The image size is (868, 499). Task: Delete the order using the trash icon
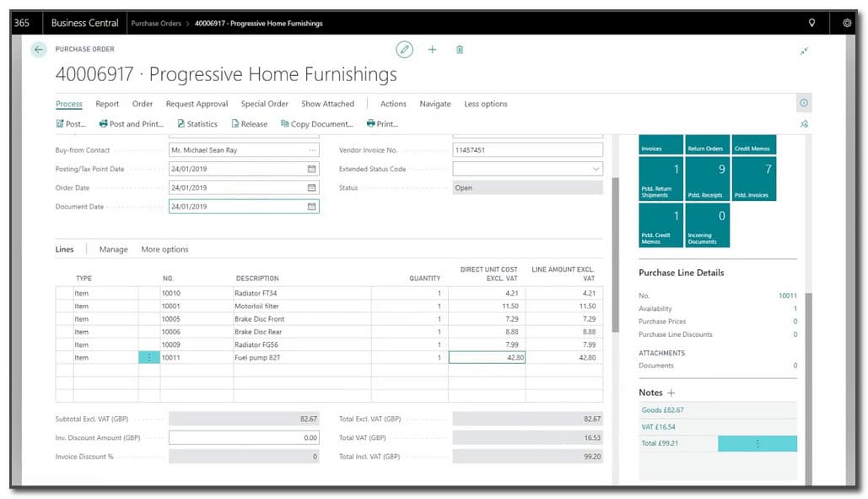459,50
